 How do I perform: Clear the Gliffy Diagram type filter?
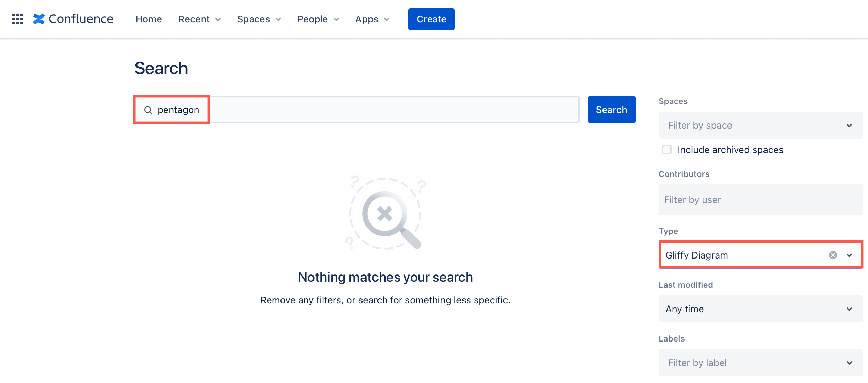pos(833,255)
